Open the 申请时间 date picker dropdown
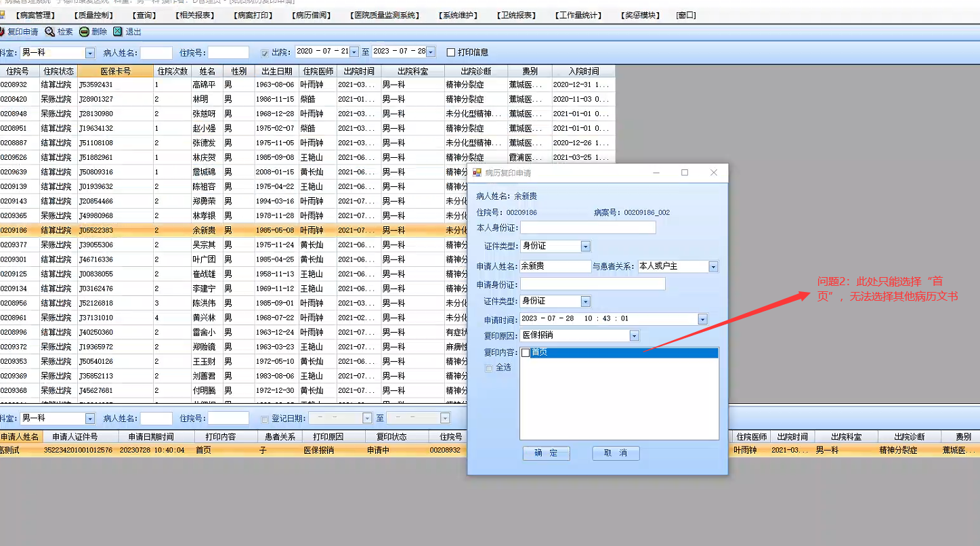This screenshot has height=546, width=980. coord(702,319)
